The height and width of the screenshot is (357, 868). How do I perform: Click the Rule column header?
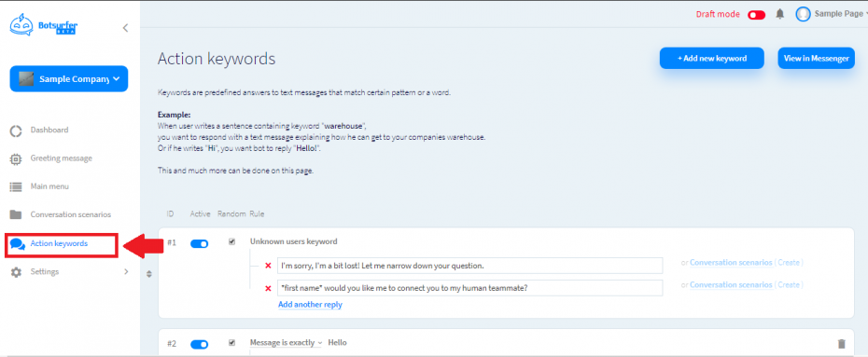(257, 213)
